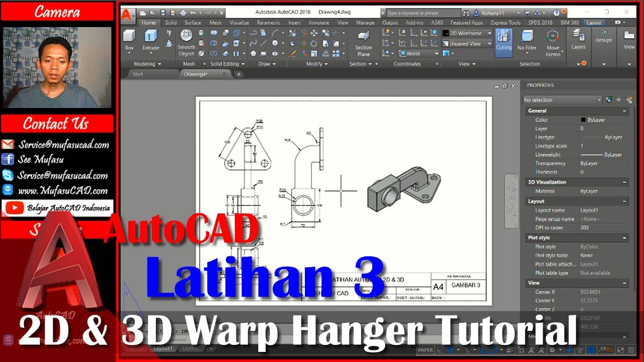The width and height of the screenshot is (644, 362).
Task: Open the 2D Wireframe visual style dropdown
Action: tap(467, 33)
